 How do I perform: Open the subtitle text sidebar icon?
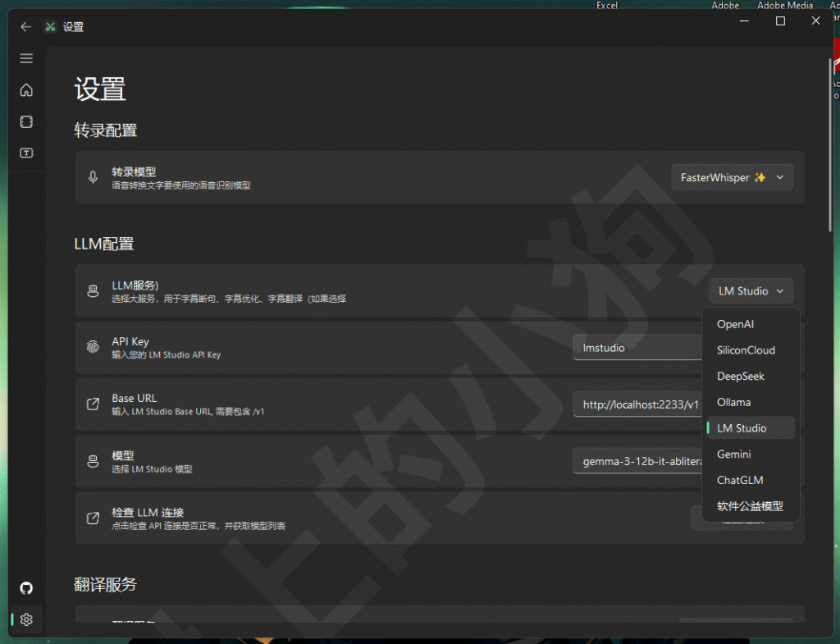[x=26, y=153]
